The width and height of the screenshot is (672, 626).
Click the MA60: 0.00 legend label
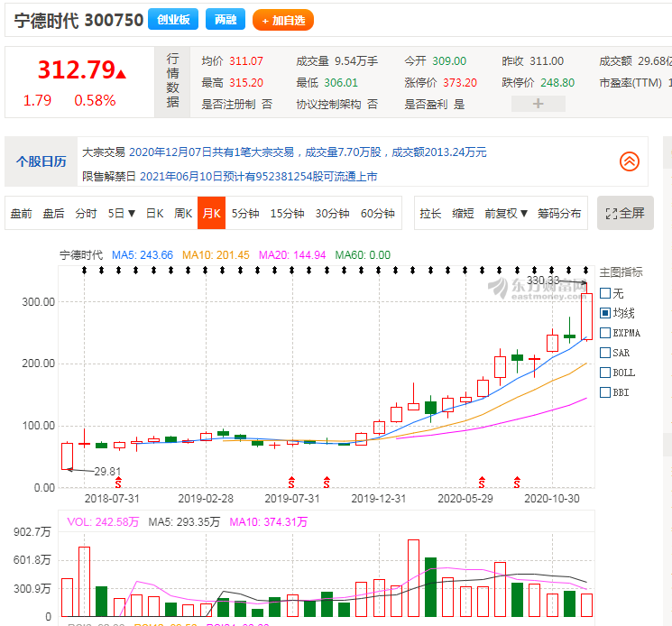click(x=363, y=255)
